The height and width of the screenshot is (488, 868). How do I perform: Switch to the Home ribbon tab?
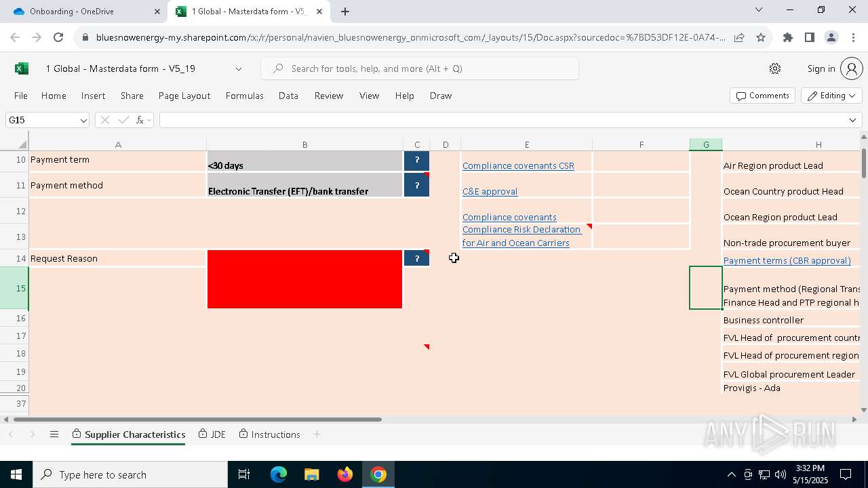pos(54,96)
